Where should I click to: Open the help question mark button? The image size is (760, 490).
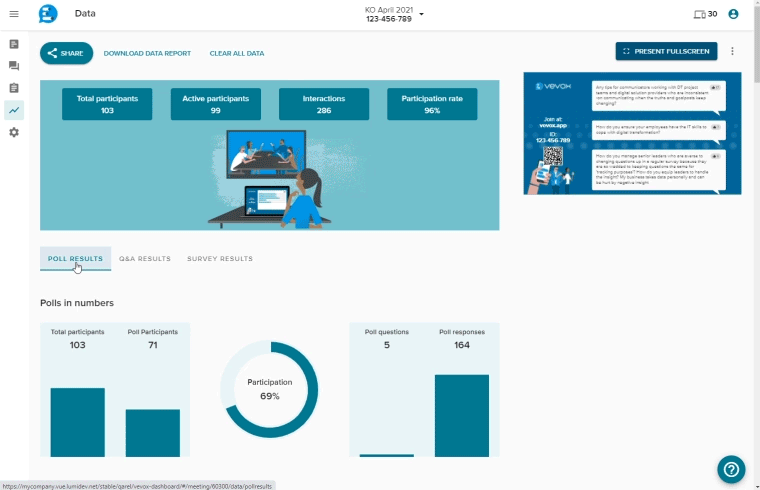pyautogui.click(x=731, y=469)
